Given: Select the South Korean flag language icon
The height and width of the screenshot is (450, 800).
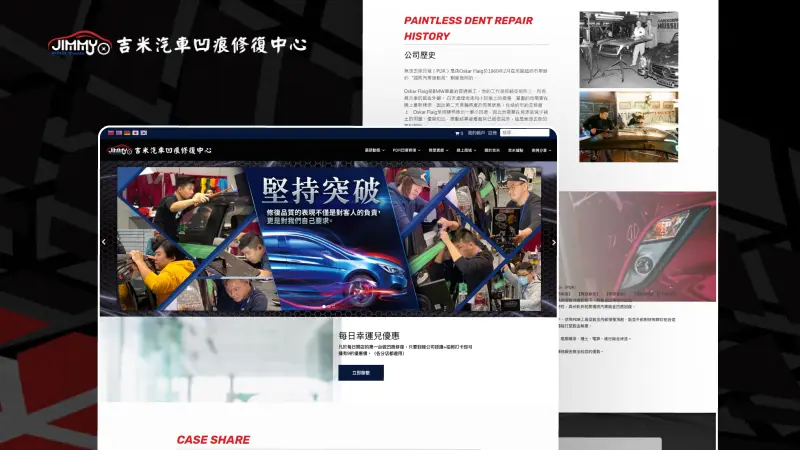Looking at the screenshot, I should (x=143, y=133).
